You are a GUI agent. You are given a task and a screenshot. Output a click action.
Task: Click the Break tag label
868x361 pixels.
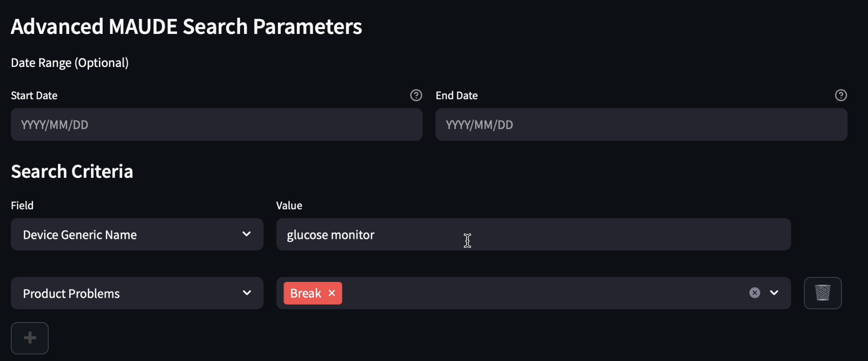click(306, 293)
